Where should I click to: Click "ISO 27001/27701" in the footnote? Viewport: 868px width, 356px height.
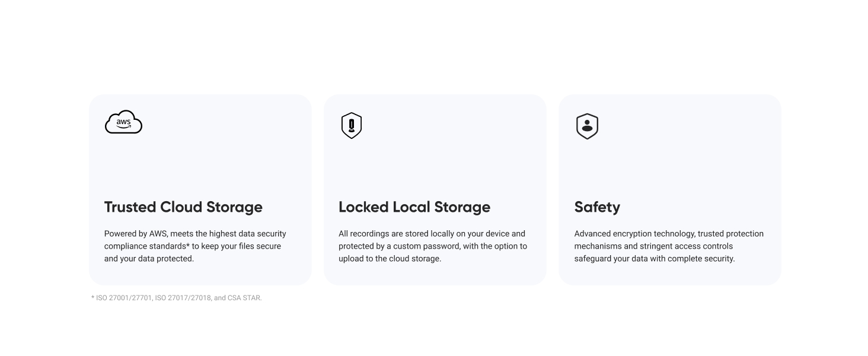click(123, 298)
